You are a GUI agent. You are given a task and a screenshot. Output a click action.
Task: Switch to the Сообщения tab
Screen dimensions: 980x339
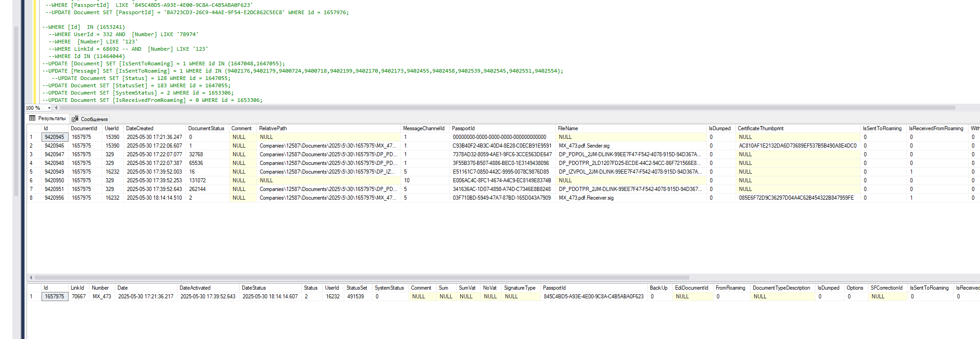point(94,119)
